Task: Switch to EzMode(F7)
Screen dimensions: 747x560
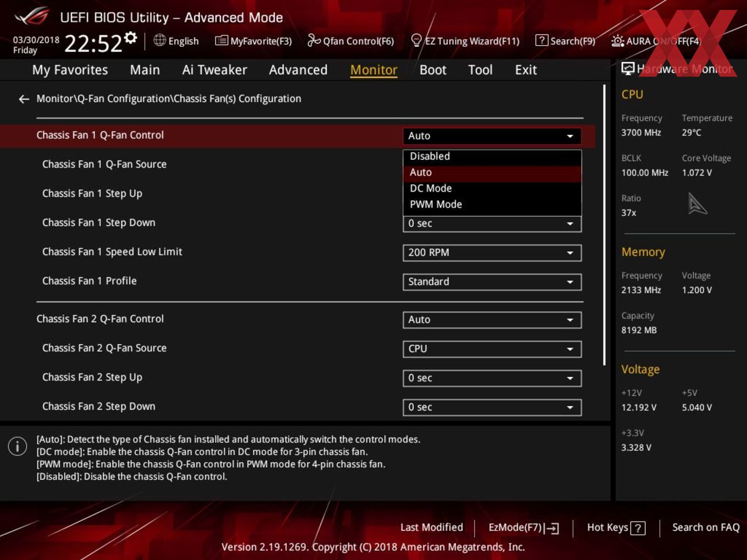Action: coord(523,528)
